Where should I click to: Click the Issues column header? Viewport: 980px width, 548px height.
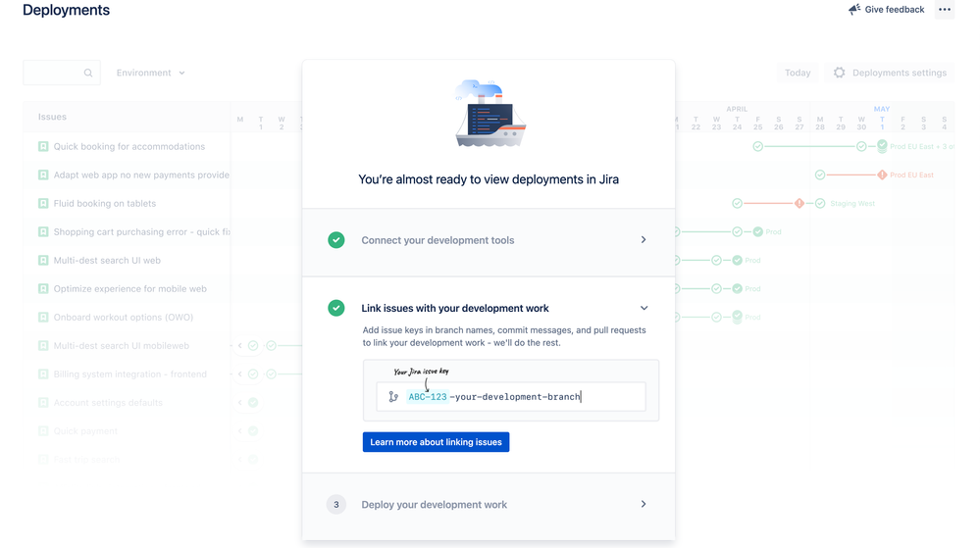[52, 117]
